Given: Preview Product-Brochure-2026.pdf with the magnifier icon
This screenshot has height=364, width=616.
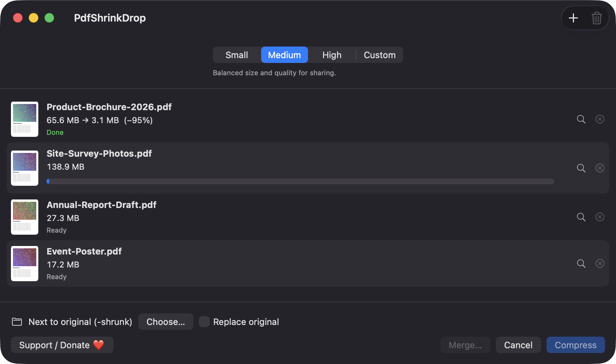Looking at the screenshot, I should (581, 119).
